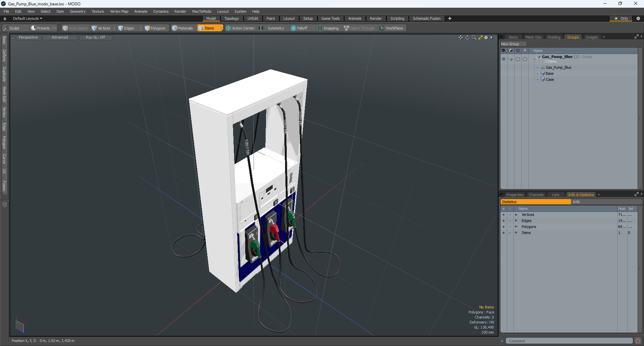The width and height of the screenshot is (644, 346).
Task: Toggle visibility eye for Gas_Pump_Blue group
Action: pyautogui.click(x=503, y=59)
